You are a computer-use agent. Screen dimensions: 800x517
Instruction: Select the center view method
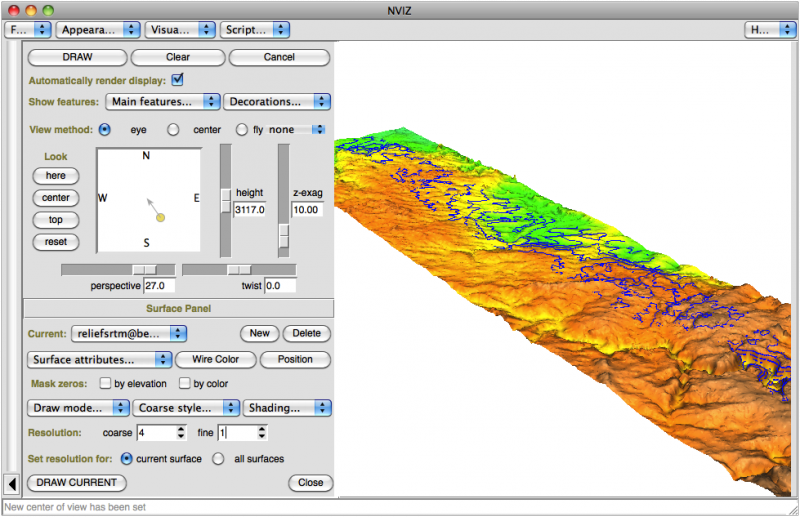173,130
